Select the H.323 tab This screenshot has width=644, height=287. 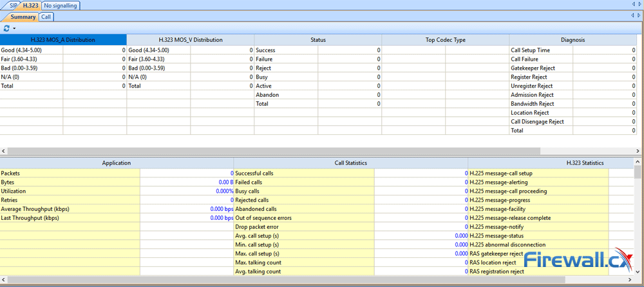(30, 6)
